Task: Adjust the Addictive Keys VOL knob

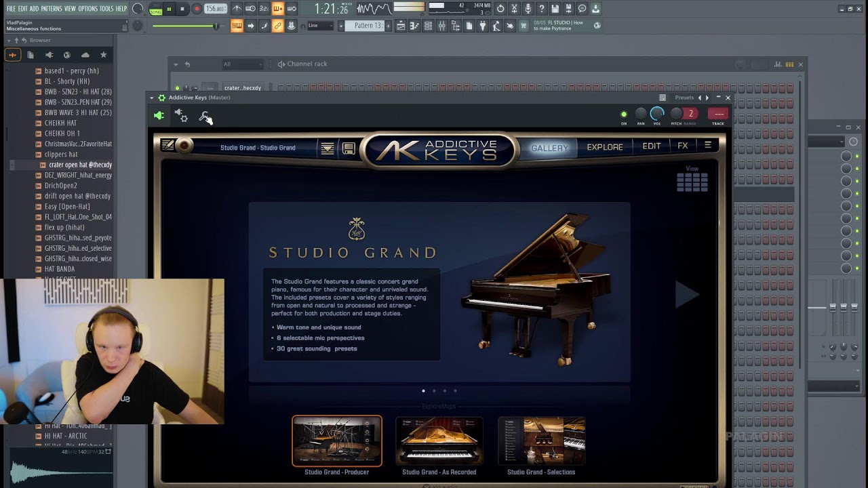Action: tap(657, 114)
